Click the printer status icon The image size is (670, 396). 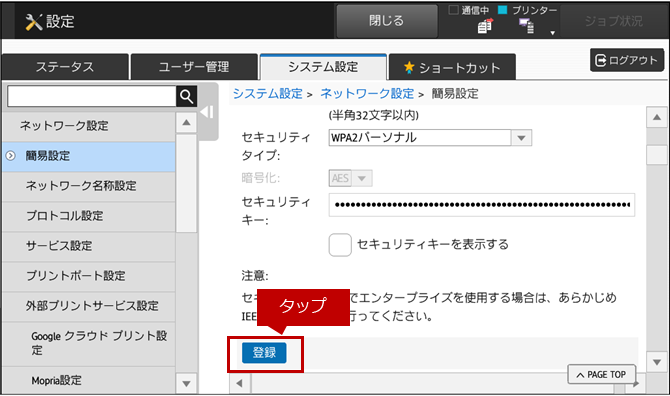coord(526,26)
